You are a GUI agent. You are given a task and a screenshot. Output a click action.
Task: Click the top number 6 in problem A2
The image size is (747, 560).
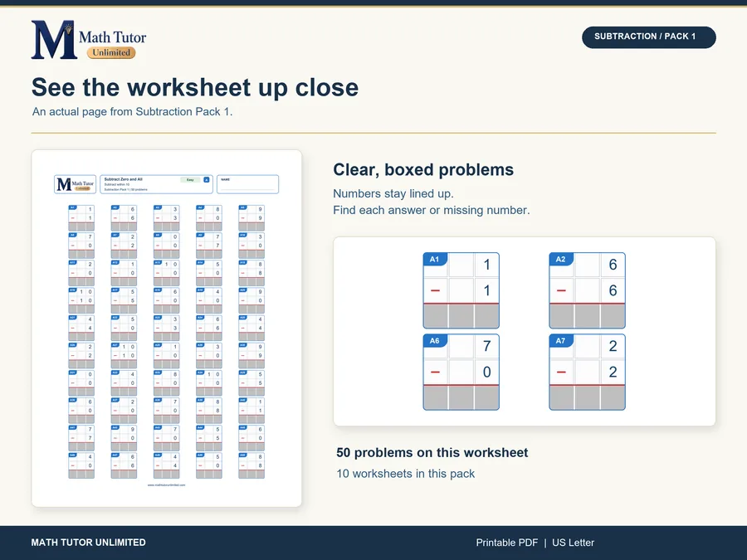613,265
